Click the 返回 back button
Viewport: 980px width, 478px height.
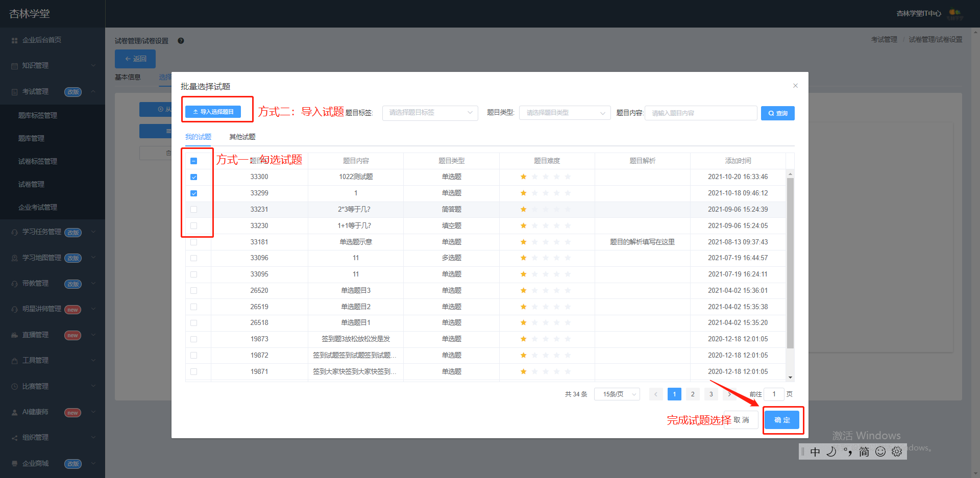coord(135,59)
